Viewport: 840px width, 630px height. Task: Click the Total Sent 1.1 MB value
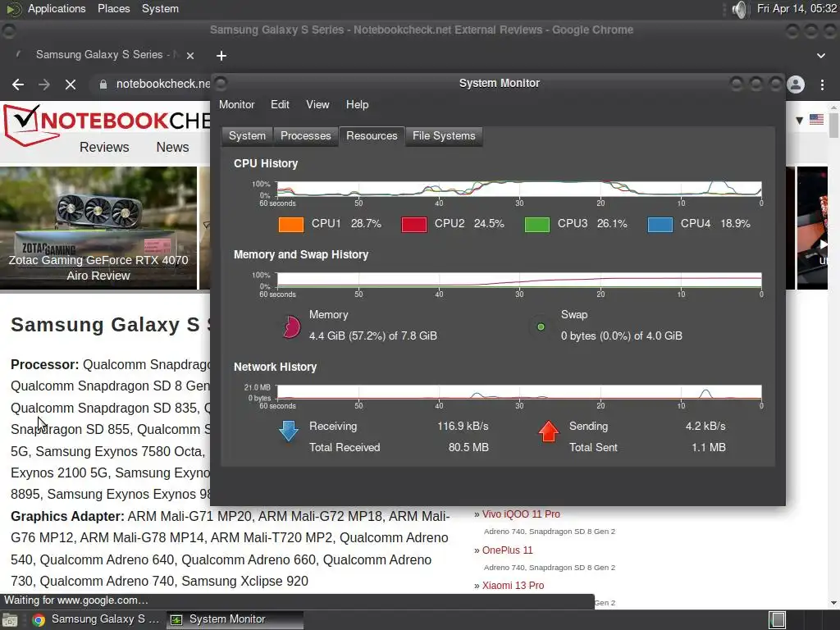click(708, 447)
